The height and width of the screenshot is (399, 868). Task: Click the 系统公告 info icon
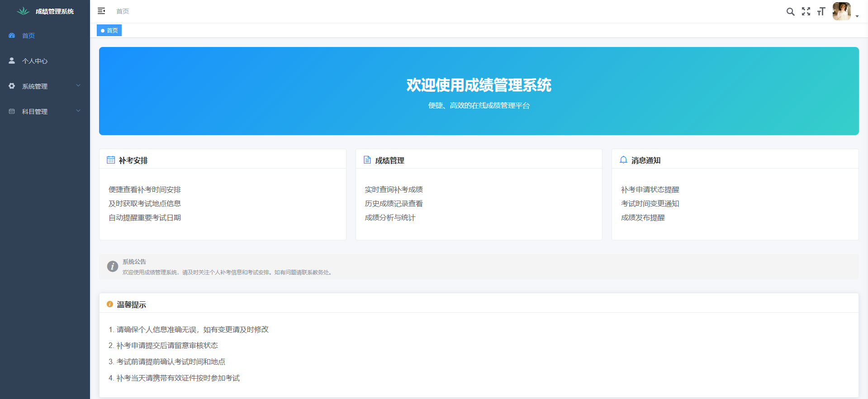113,267
